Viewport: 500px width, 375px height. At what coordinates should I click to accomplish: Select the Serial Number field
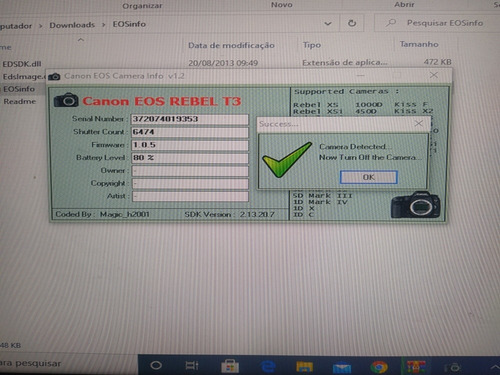click(x=190, y=119)
